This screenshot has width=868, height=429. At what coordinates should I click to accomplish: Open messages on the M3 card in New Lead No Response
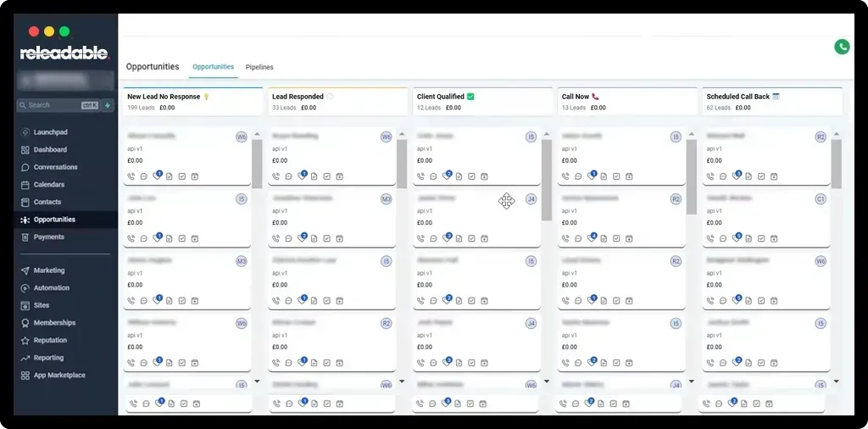tap(144, 301)
